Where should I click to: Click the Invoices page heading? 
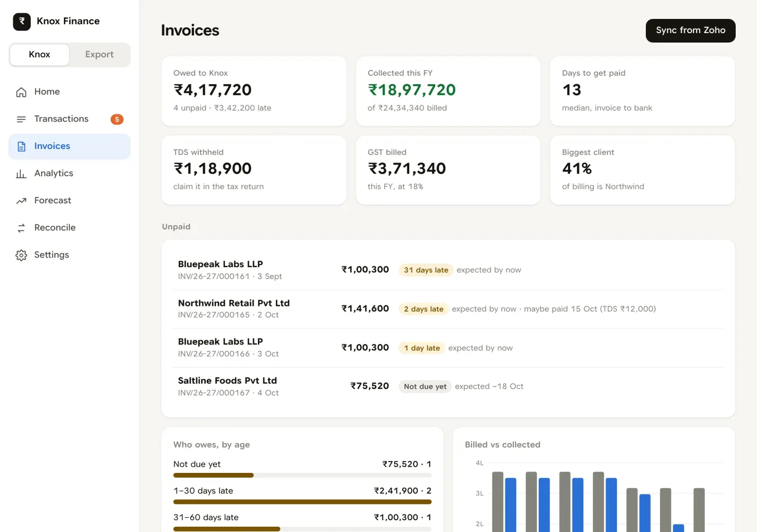[x=190, y=30]
